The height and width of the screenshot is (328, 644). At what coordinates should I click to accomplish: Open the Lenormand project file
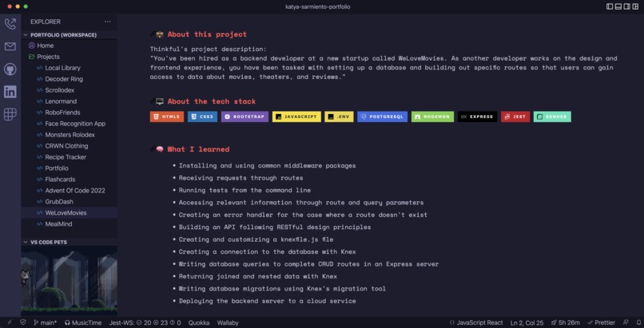[69, 101]
